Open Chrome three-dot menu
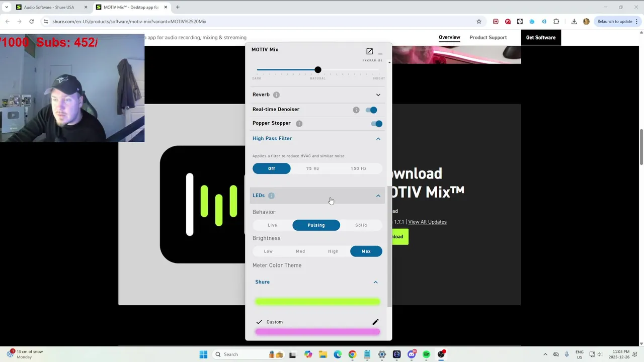The image size is (644, 362). [x=637, y=22]
